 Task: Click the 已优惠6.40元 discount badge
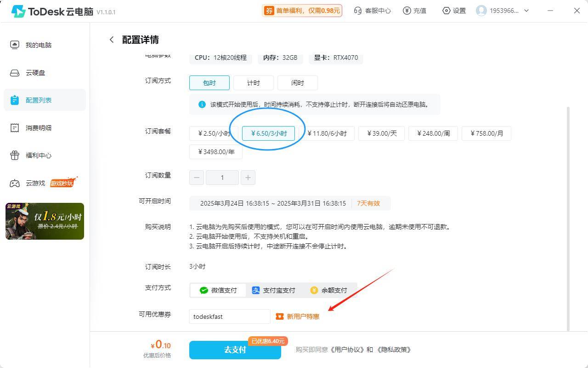[268, 341]
